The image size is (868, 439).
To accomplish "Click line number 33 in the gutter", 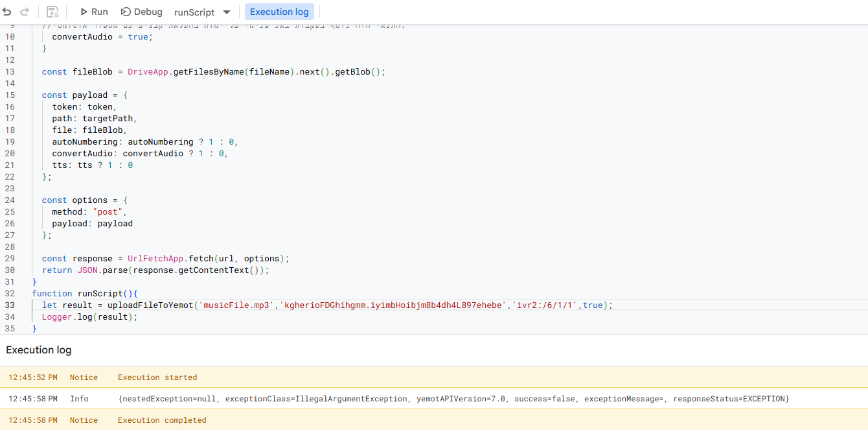I will (x=10, y=305).
